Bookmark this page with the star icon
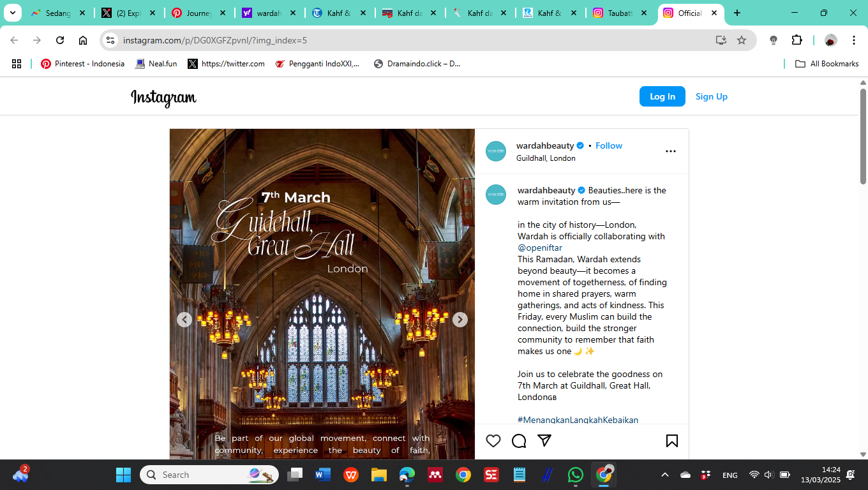The height and width of the screenshot is (490, 868). click(742, 40)
